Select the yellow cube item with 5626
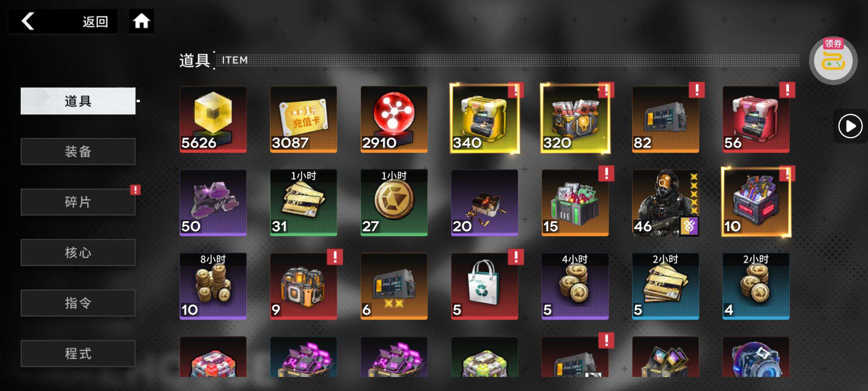 [x=213, y=119]
